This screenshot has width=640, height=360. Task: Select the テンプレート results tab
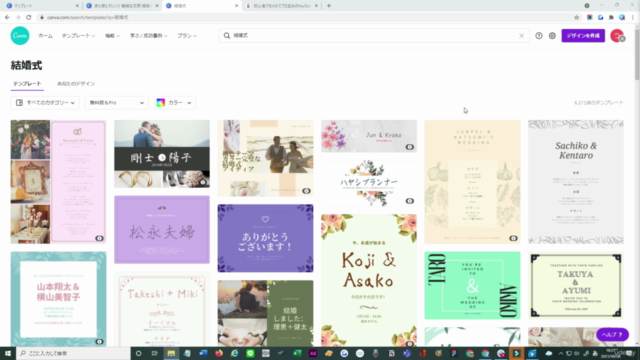tap(27, 84)
